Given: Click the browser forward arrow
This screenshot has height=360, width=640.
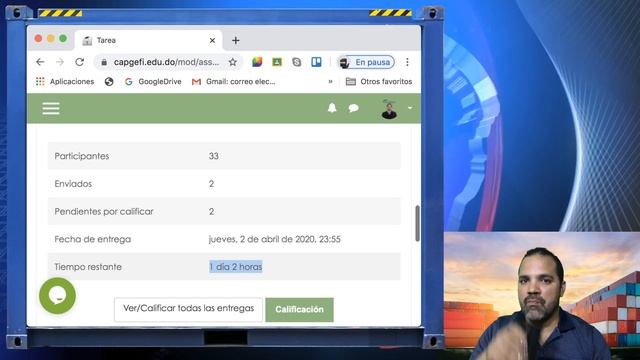Looking at the screenshot, I should [x=60, y=62].
